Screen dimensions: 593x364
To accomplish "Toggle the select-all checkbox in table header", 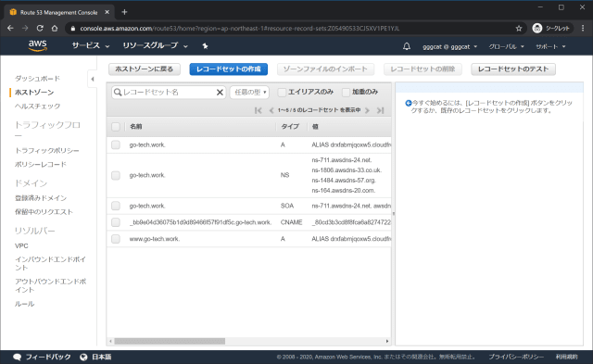I will 116,127.
